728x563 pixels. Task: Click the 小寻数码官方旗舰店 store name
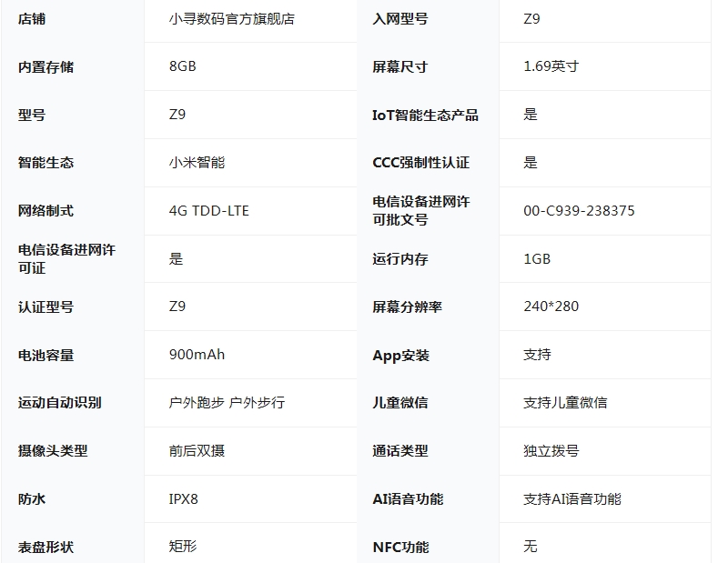tap(231, 18)
